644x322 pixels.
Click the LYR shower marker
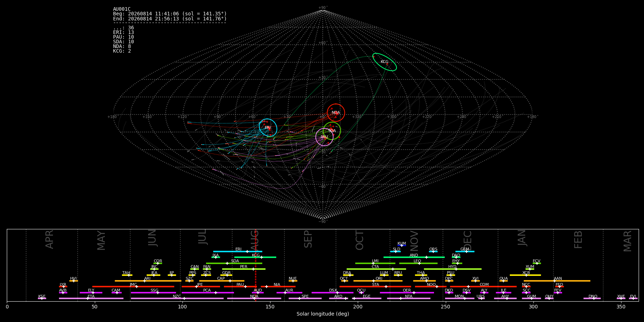tap(63, 287)
